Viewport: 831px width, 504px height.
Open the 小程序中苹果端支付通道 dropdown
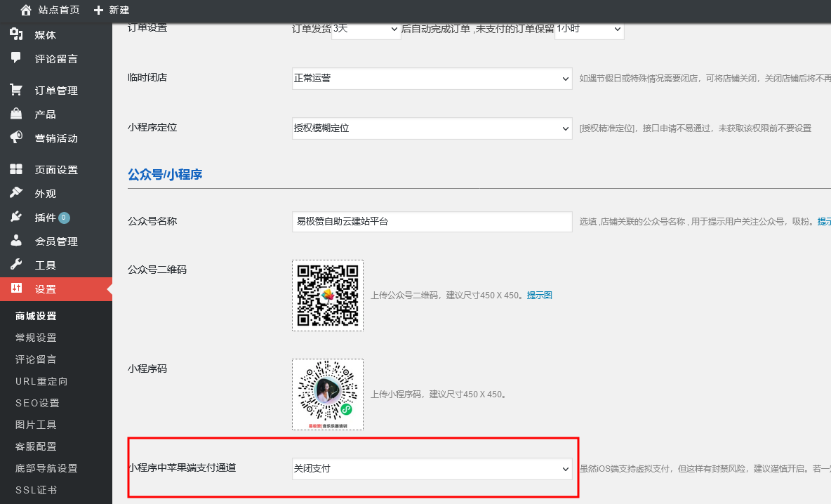[x=432, y=469]
